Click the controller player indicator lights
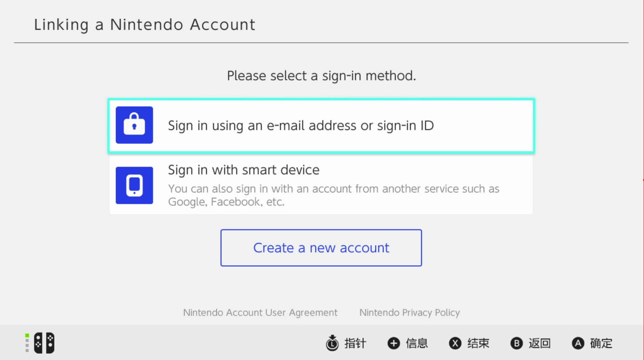 pos(27,343)
